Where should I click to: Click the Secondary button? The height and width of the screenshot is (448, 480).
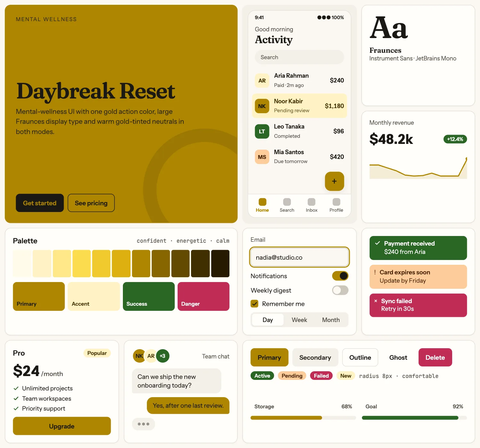click(315, 358)
